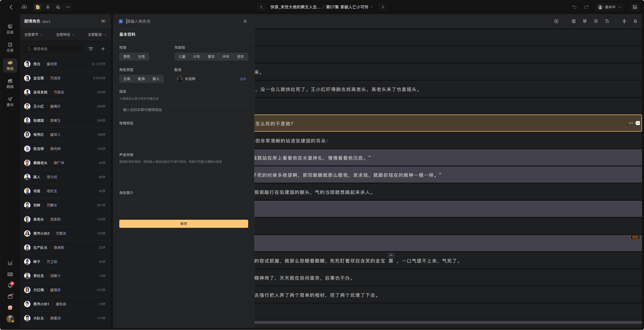Screen dimensions: 644x330
Task: Open the 目录 tab in left sidebar
Action: [10, 29]
